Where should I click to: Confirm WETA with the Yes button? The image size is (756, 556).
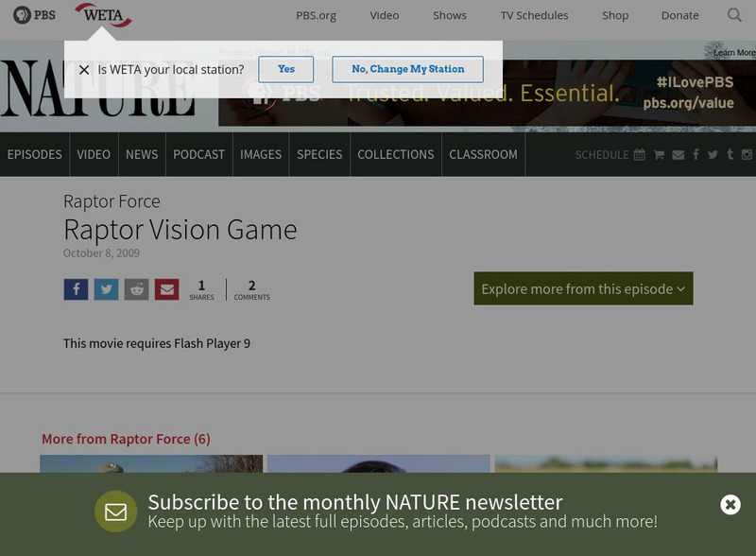coord(286,69)
